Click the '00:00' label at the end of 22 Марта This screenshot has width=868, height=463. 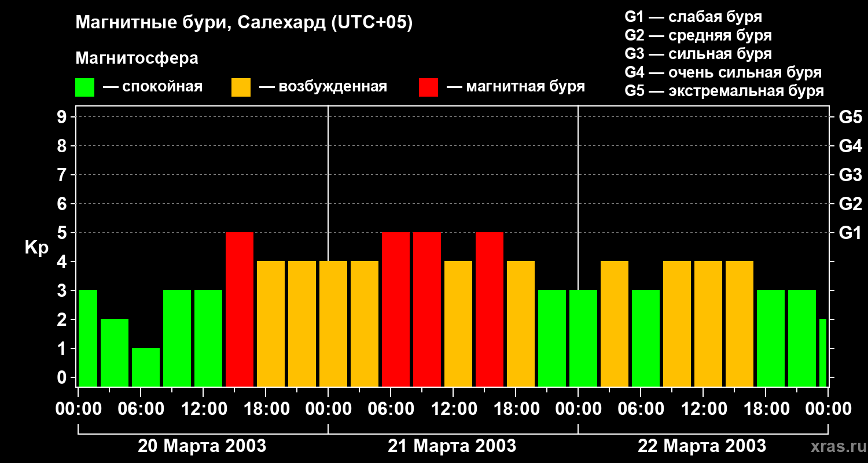click(828, 409)
